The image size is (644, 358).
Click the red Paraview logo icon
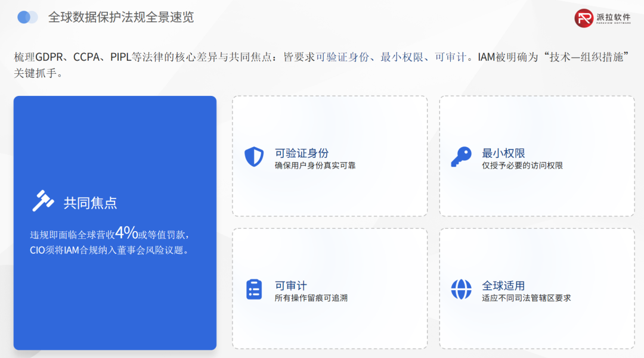click(x=584, y=18)
